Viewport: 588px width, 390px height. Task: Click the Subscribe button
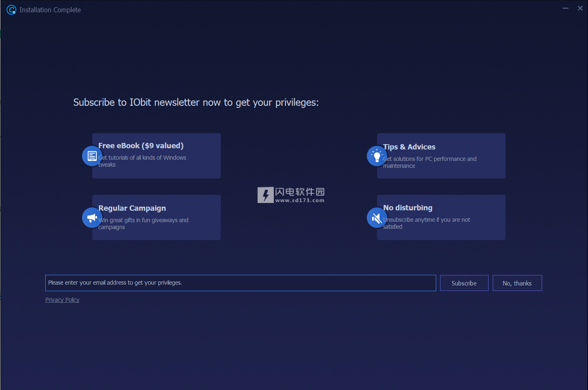click(464, 283)
